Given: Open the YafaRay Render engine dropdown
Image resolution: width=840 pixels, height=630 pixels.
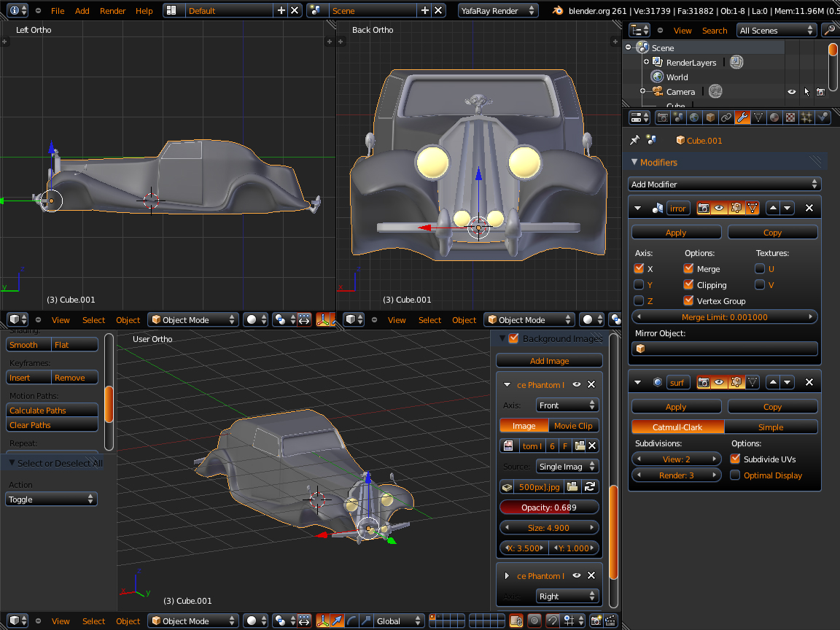Looking at the screenshot, I should [497, 11].
